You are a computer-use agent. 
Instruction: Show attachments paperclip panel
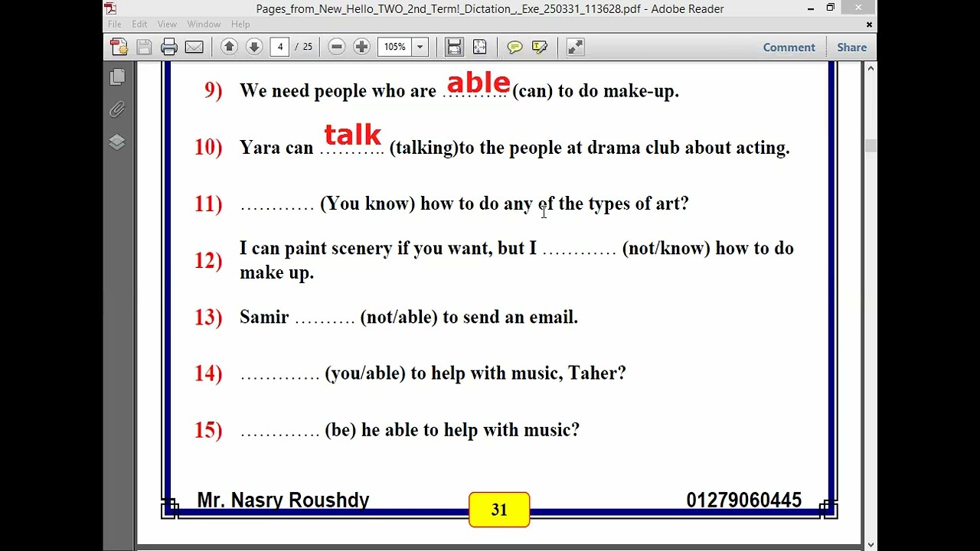click(117, 109)
